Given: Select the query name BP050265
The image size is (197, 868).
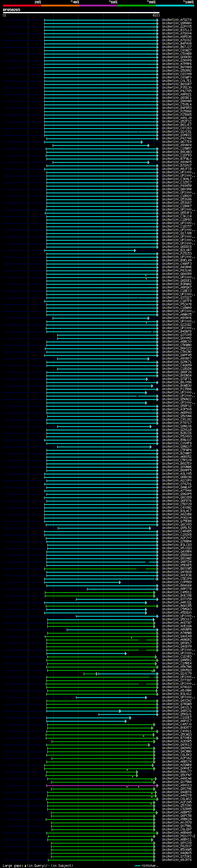Looking at the screenshot, I should [x=11, y=10].
